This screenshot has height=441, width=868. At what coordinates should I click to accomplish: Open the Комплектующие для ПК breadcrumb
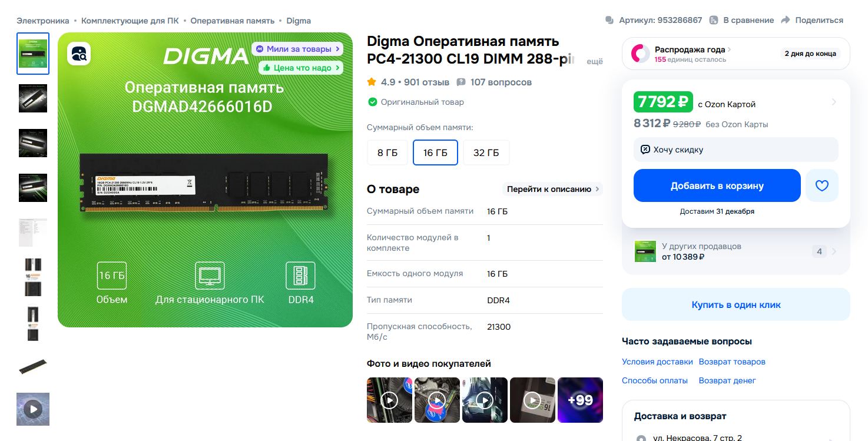[x=130, y=21]
